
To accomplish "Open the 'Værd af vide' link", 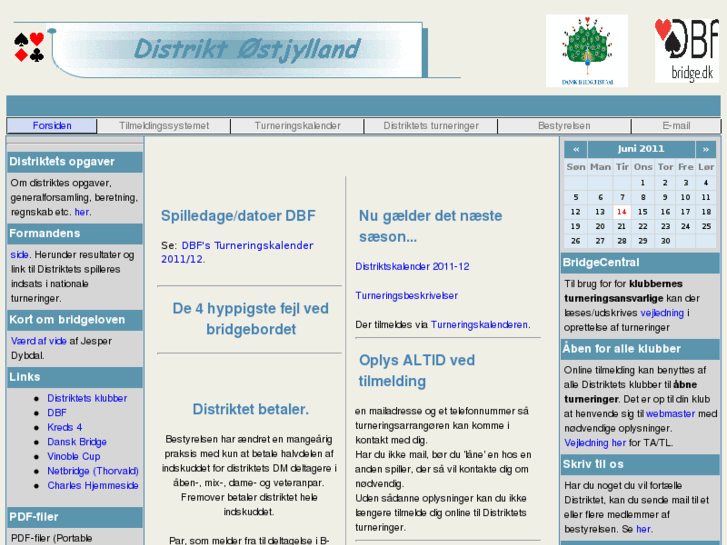I will click(38, 341).
